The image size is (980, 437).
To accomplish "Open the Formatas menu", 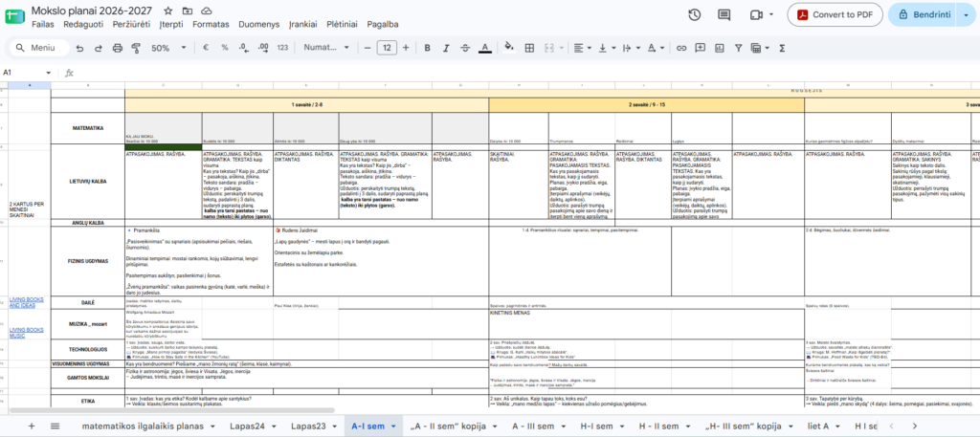I will [x=211, y=24].
